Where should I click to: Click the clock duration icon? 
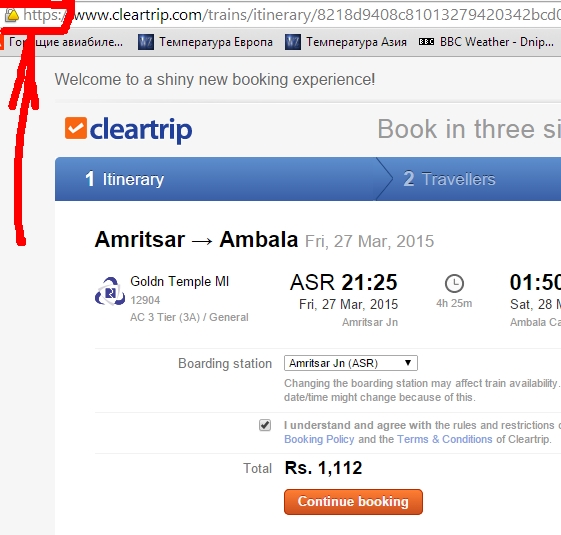click(x=454, y=283)
